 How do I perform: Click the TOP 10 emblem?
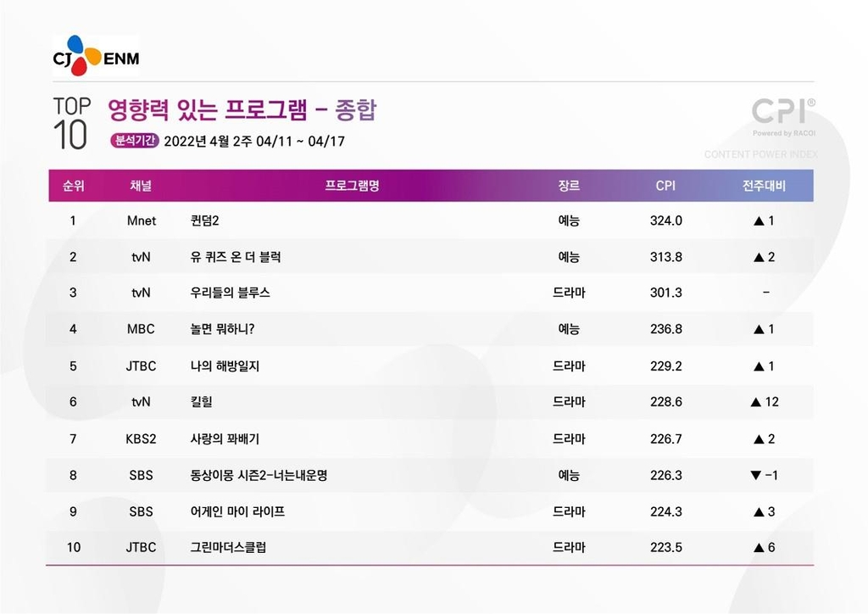[x=71, y=124]
